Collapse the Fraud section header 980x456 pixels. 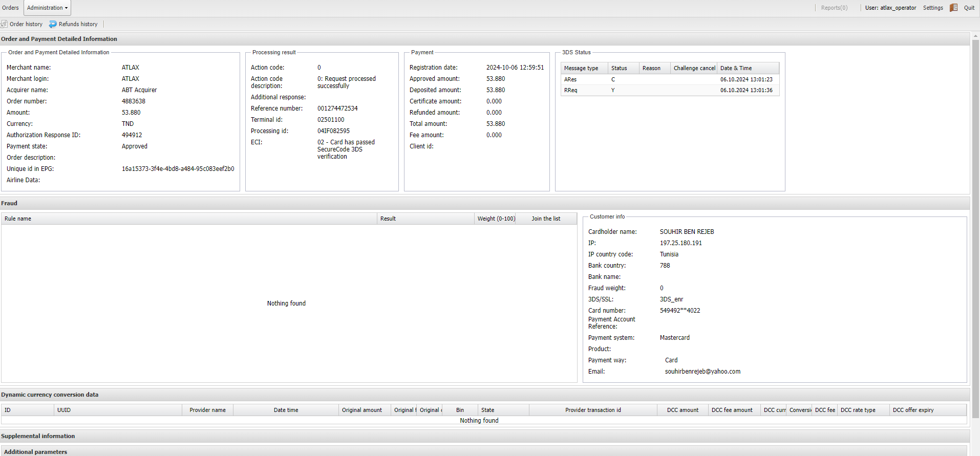9,203
